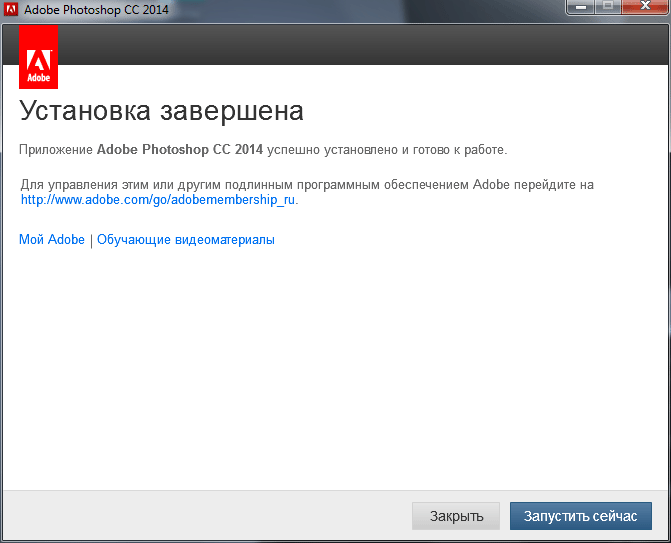This screenshot has width=671, height=543.
Task: Click the empty footer area left of Закрыть
Action: [200, 516]
